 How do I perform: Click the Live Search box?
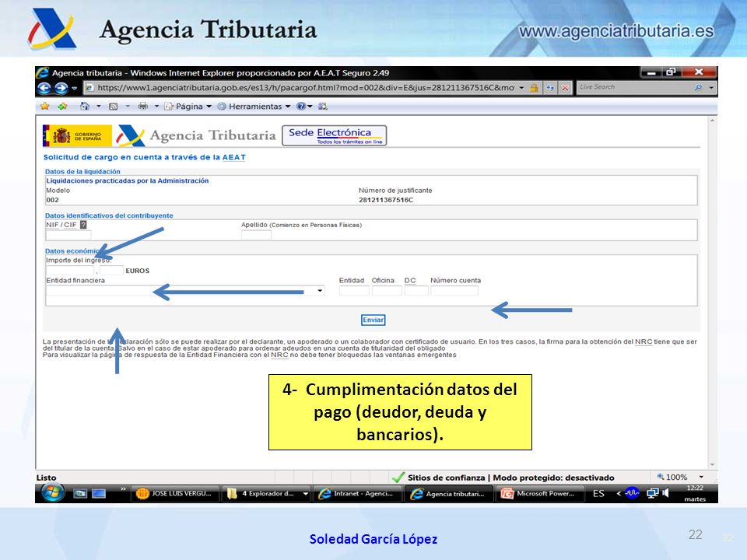(633, 87)
